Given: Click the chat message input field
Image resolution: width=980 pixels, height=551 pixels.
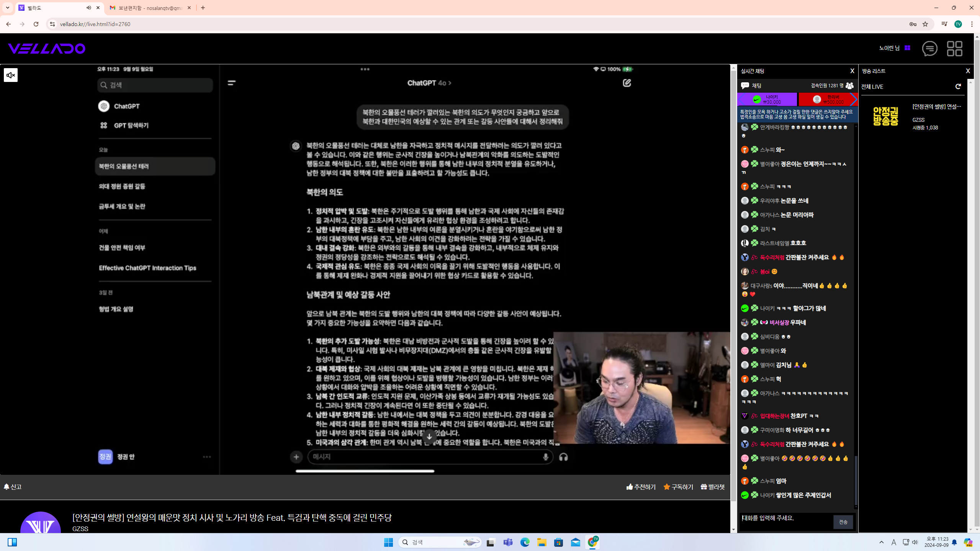Looking at the screenshot, I should pyautogui.click(x=786, y=521).
